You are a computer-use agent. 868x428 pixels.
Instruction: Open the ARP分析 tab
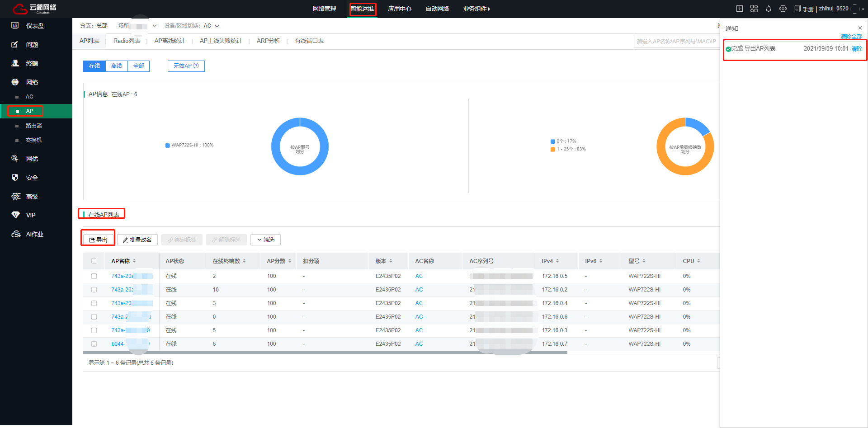[268, 41]
